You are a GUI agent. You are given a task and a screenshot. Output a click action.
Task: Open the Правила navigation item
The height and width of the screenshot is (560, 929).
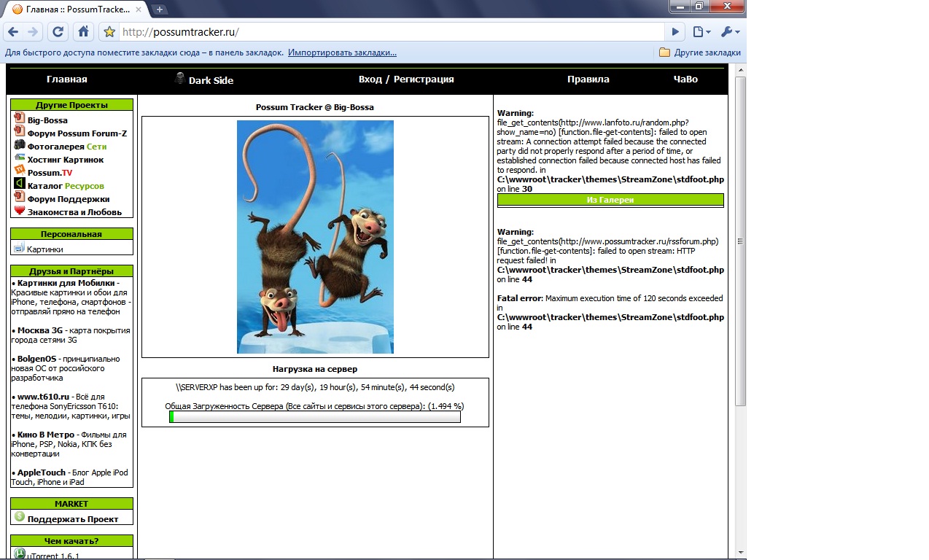[588, 79]
